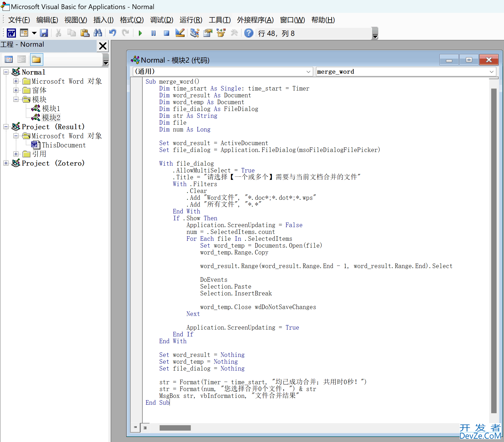Maximize the 模块2 code window
The height and width of the screenshot is (442, 504).
tap(469, 60)
